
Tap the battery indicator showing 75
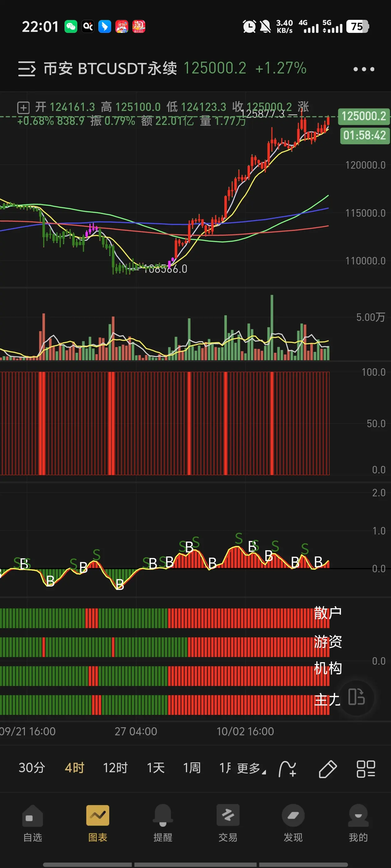pos(357,26)
